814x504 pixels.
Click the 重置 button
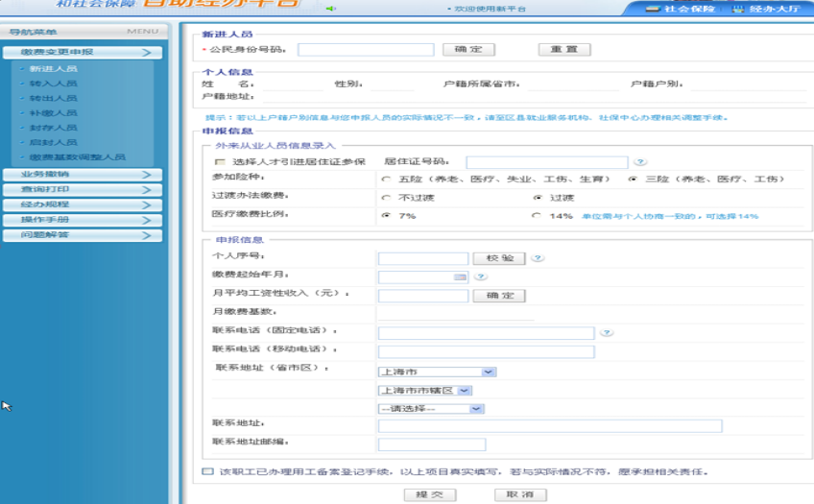pyautogui.click(x=564, y=49)
